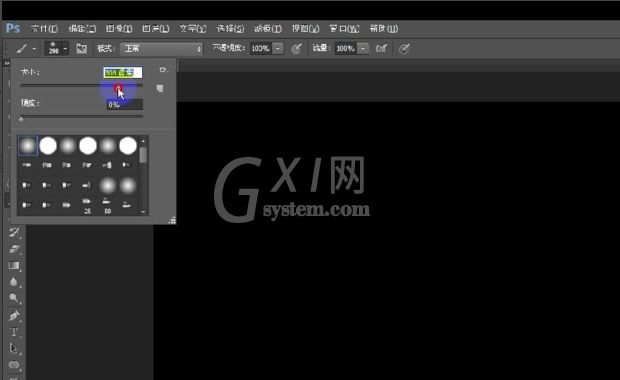The image size is (620, 380).
Task: Select the Ellipse shape tool
Action: (14, 365)
